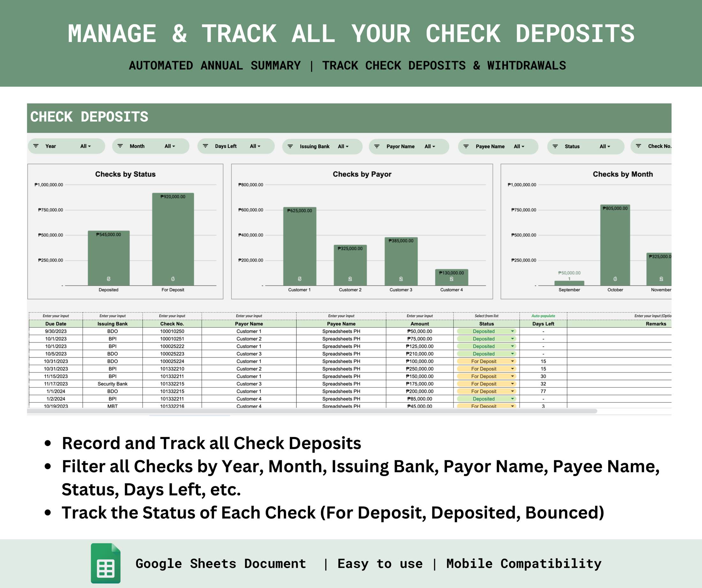
Task: Click the Month filter funnel icon
Action: coord(120,146)
